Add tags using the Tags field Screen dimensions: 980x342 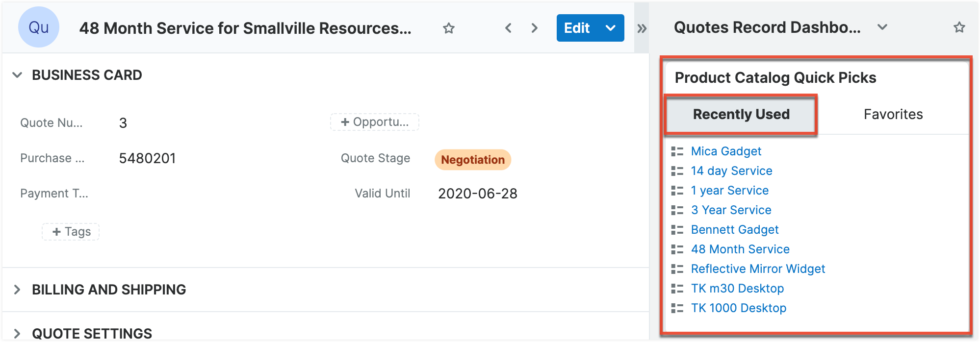(x=71, y=232)
